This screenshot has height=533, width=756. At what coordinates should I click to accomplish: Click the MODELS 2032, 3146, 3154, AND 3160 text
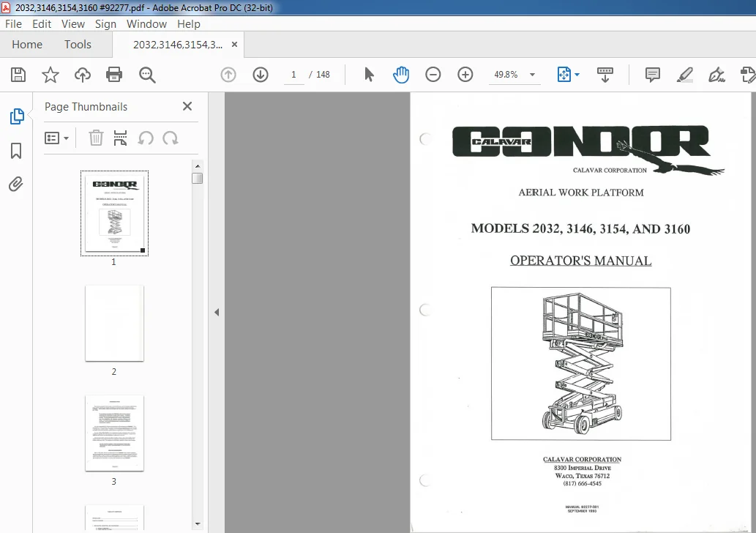(580, 228)
